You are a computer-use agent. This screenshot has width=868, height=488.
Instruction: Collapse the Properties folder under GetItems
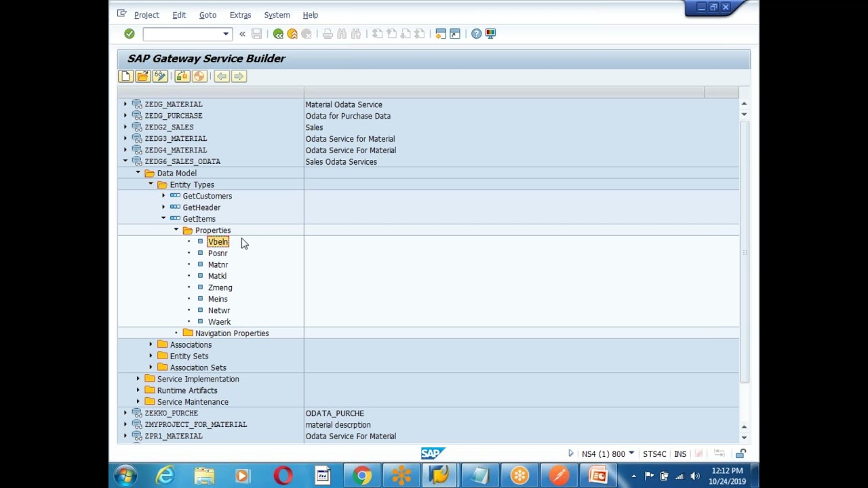(x=176, y=230)
